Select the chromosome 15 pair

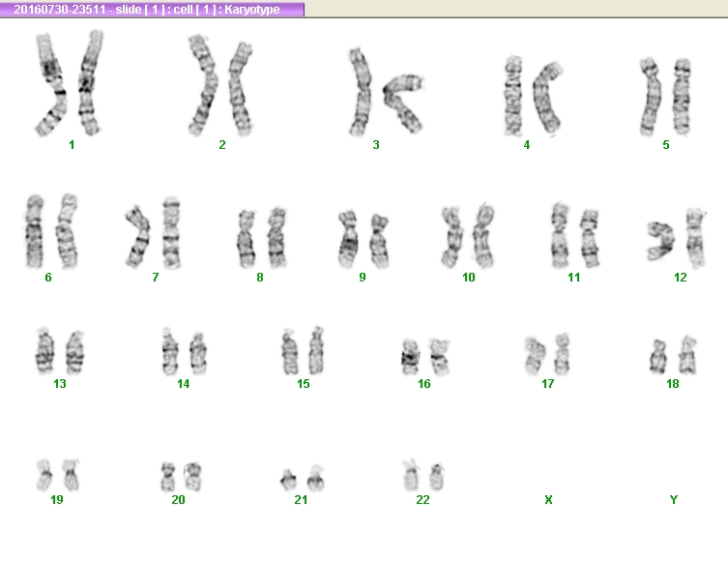coord(304,351)
